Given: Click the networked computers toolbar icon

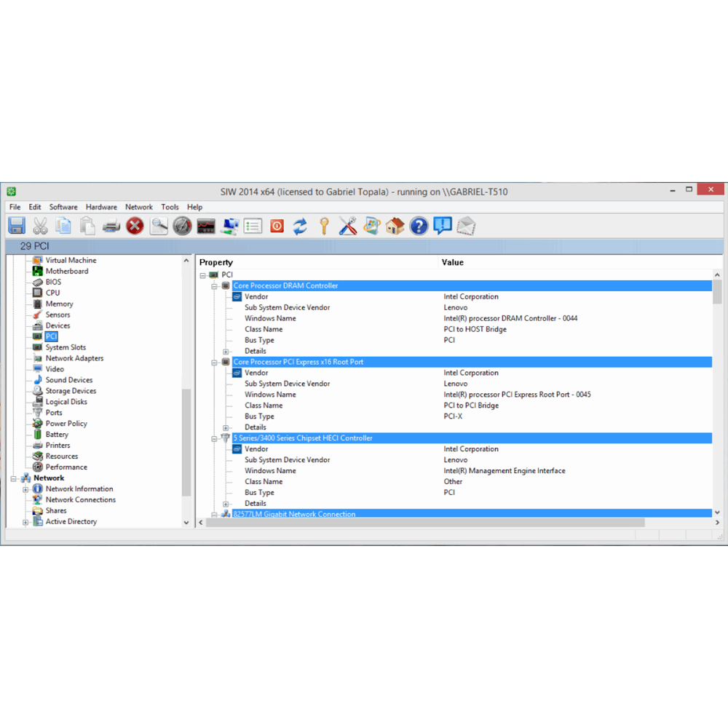Looking at the screenshot, I should (x=229, y=226).
